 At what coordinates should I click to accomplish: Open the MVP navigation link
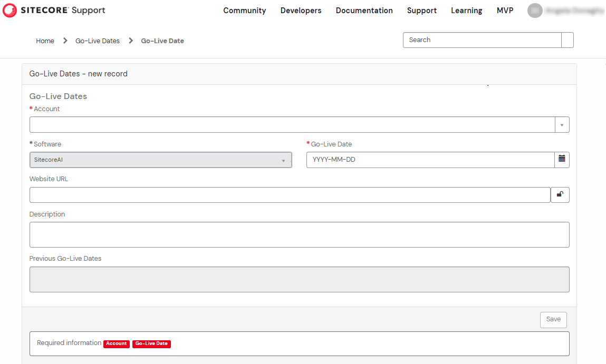(x=505, y=11)
